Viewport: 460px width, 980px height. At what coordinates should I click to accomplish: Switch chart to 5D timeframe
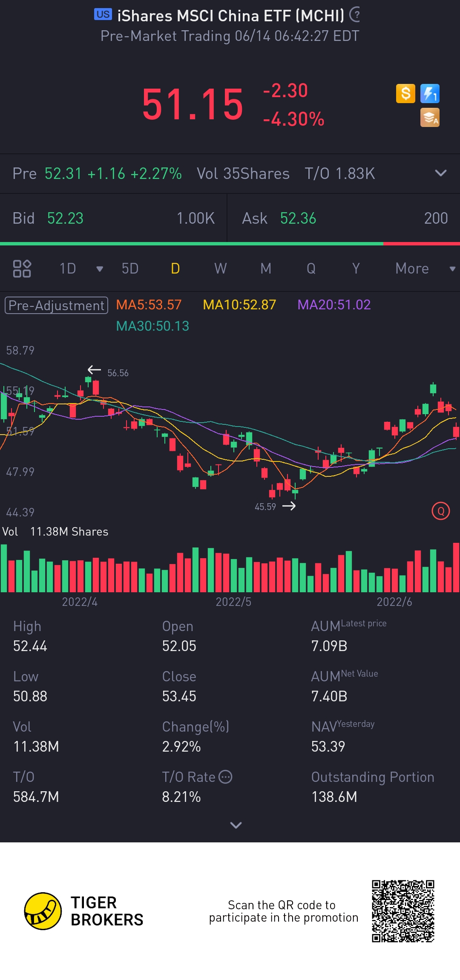coord(130,268)
